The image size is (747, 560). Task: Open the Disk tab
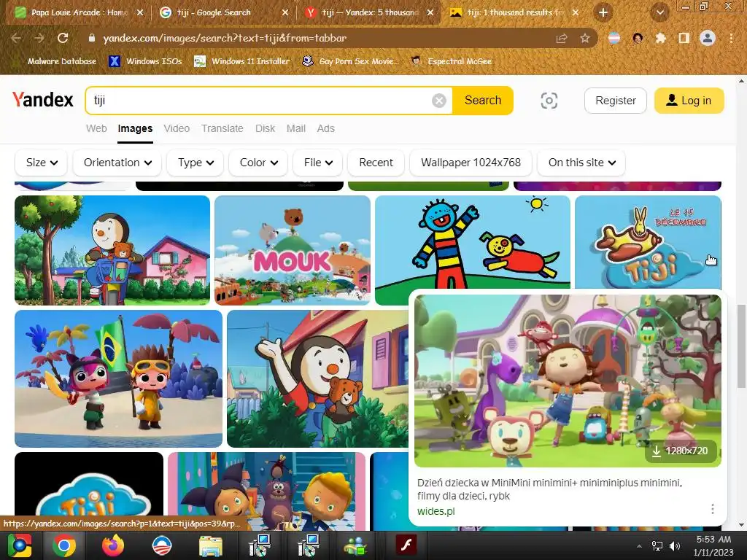[x=265, y=128]
